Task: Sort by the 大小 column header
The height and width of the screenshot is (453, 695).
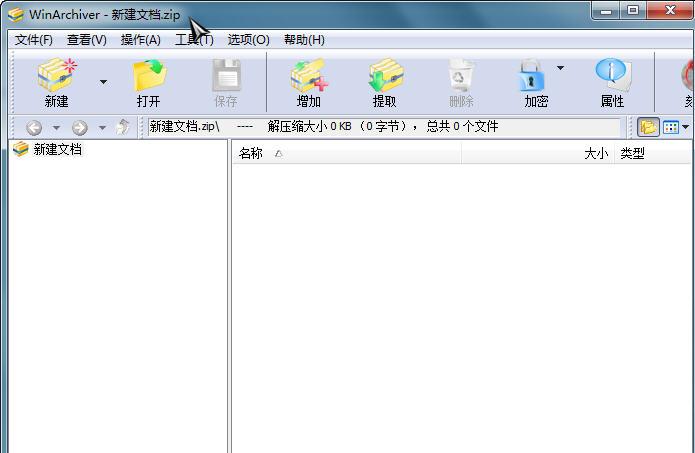Action: [x=595, y=154]
